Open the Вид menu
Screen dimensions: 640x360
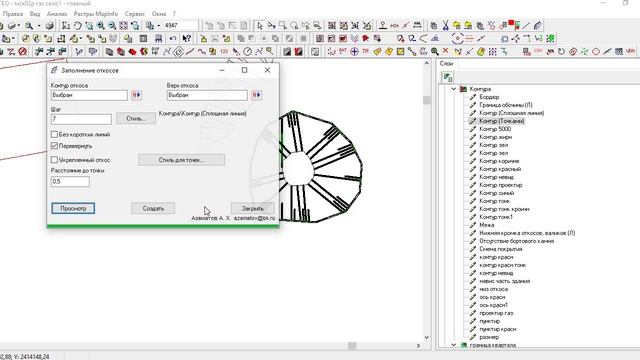pos(35,13)
